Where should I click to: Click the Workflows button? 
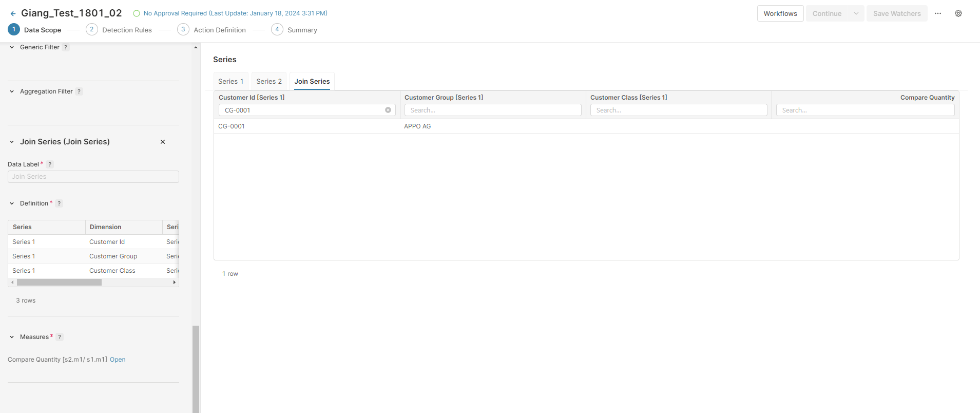coord(780,13)
